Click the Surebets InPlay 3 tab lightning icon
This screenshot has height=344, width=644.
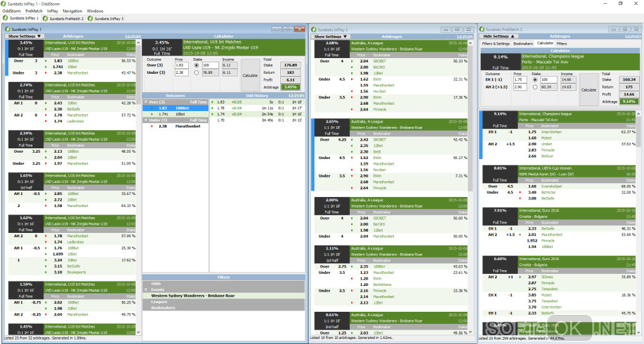90,18
